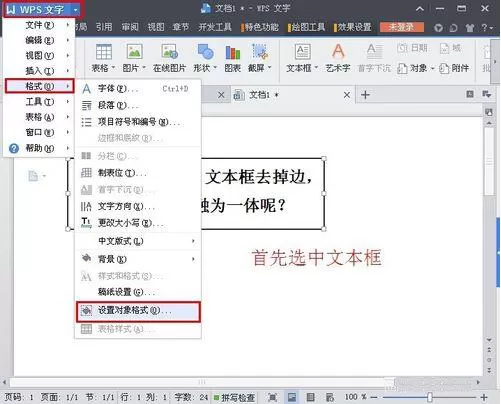Switch to the 章节 ribbon tab

181,27
